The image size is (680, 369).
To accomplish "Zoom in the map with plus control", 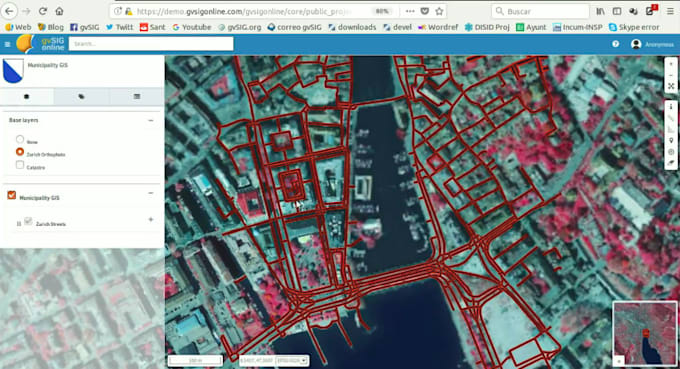I will (x=671, y=64).
